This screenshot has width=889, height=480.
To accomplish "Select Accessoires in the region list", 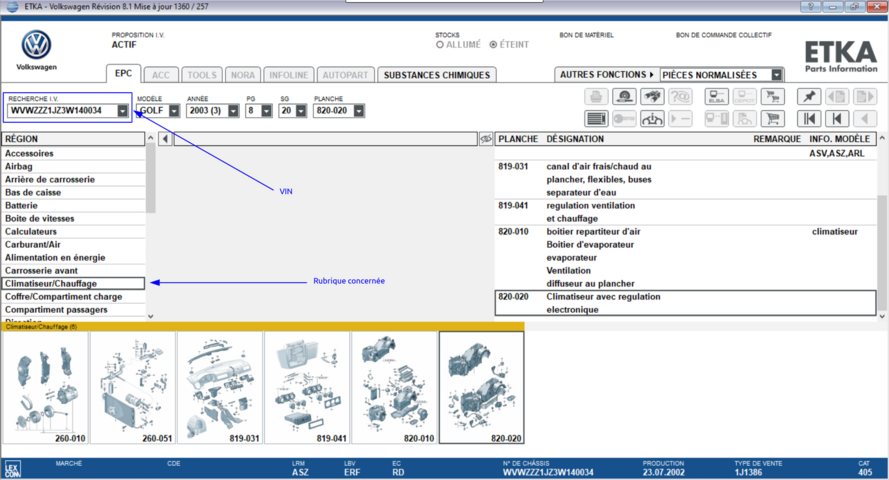I will (74, 154).
